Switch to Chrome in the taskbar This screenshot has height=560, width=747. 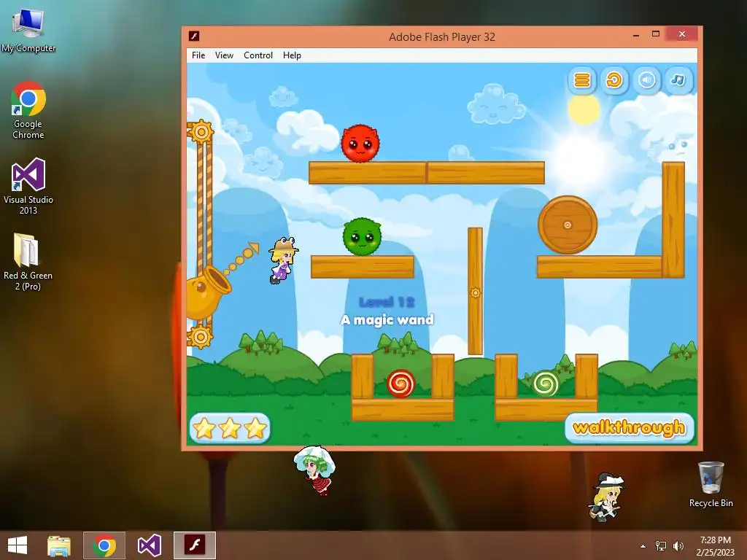(x=104, y=545)
